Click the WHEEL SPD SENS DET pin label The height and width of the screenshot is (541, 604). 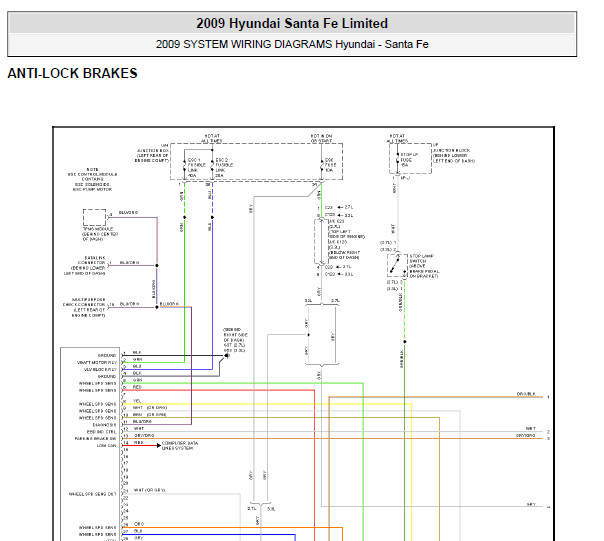pos(92,494)
